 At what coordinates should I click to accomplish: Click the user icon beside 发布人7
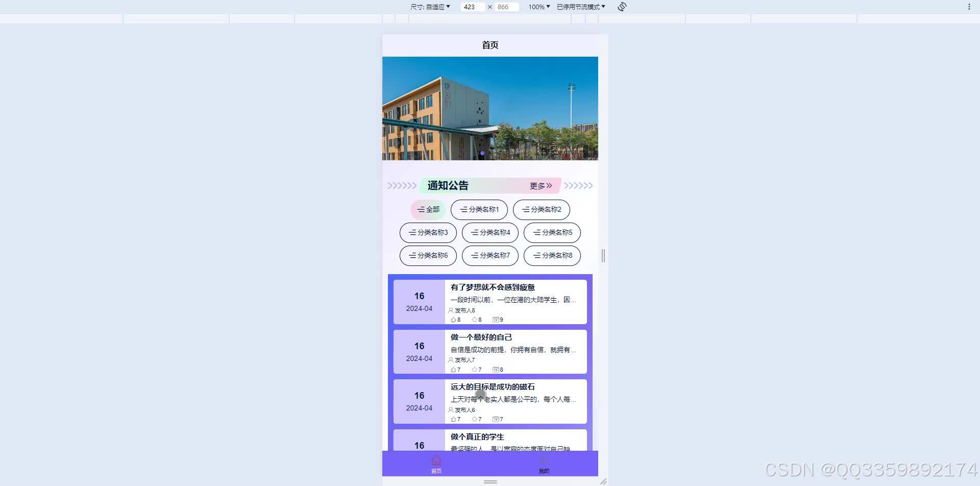[x=451, y=360]
